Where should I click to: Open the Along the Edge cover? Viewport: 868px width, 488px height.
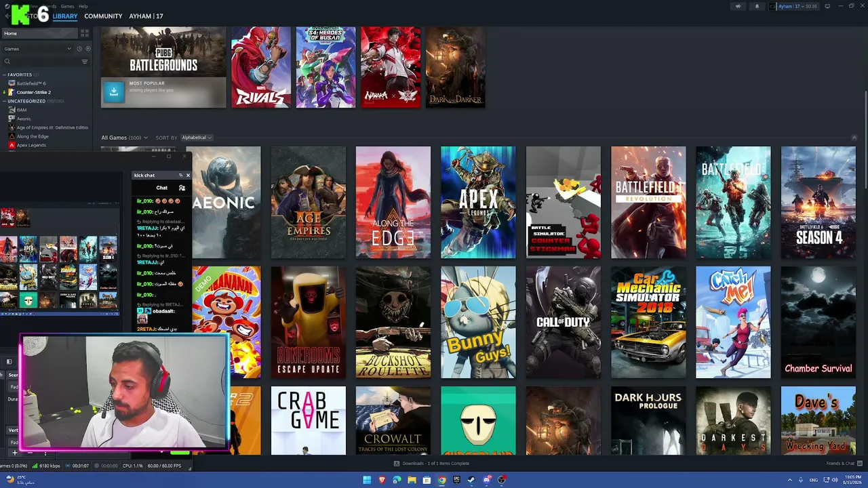click(393, 202)
